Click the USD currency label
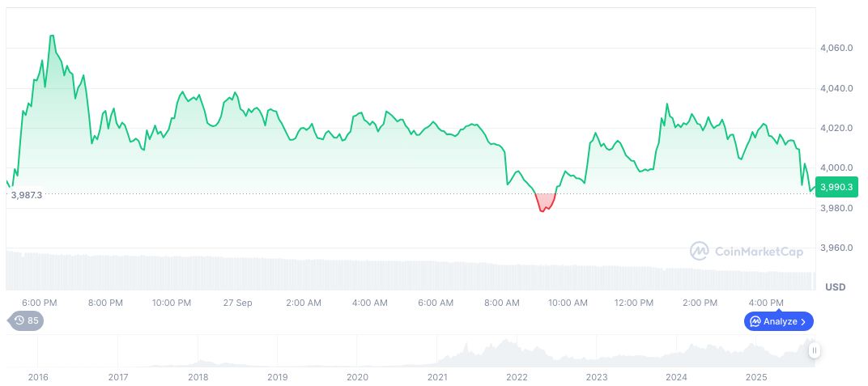Screen dimensions: 868x386 [x=834, y=287]
